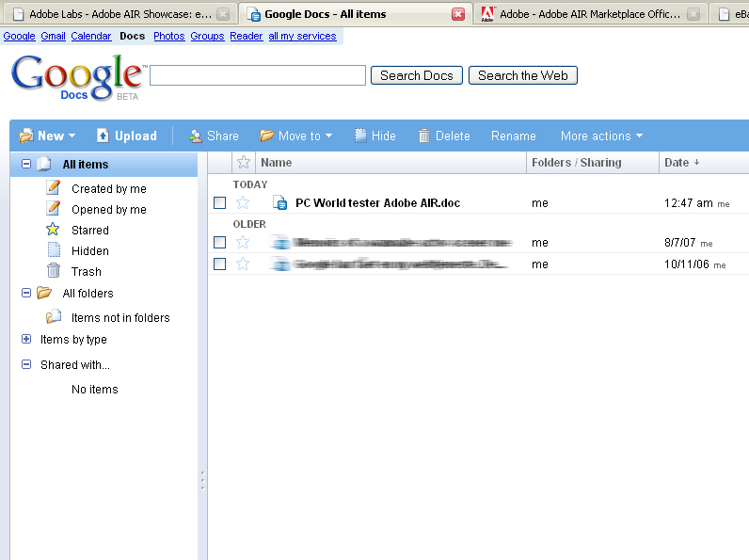
Task: Click the Items not in folders icon
Action: [x=54, y=317]
